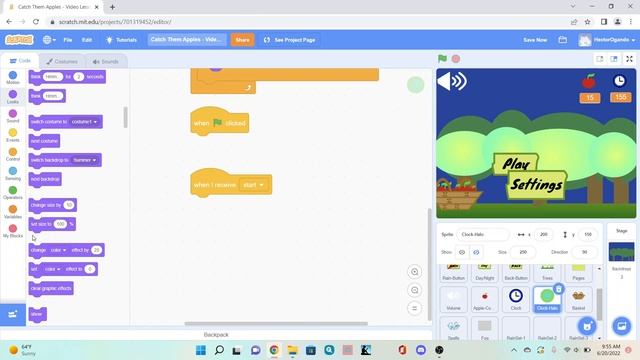The height and width of the screenshot is (360, 640).
Task: Zoom in on the code workspace
Action: pos(414,272)
